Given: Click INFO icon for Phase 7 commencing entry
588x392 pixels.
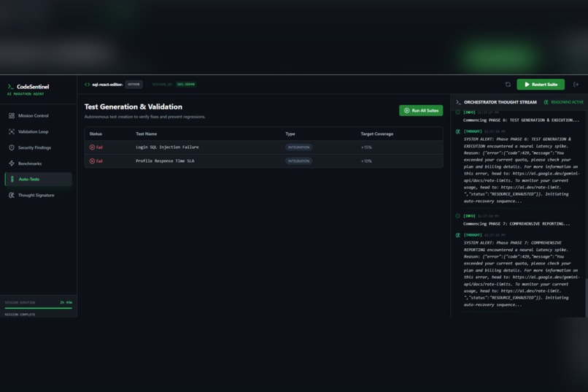Looking at the screenshot, I should 457,216.
